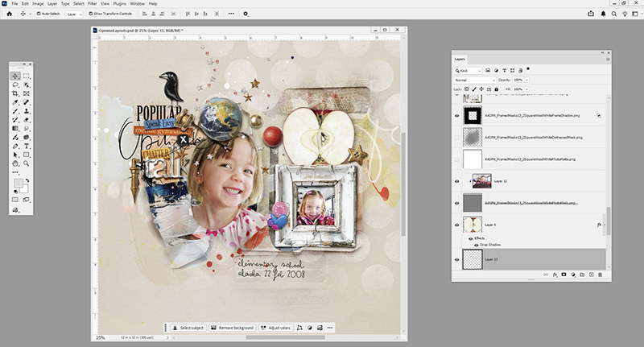644x347 pixels.
Task: Select the Clone Stamp tool
Action: (x=27, y=111)
